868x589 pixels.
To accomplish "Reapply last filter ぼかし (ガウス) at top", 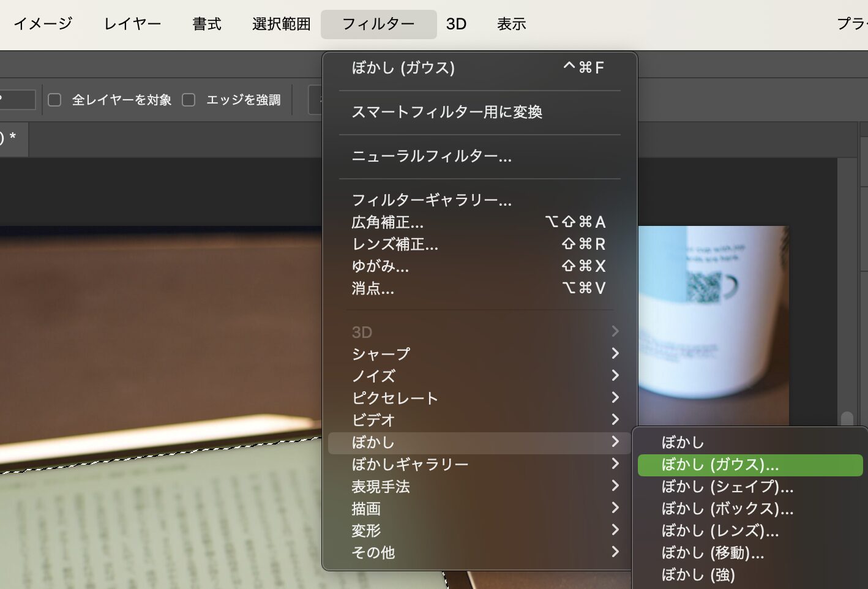I will pyautogui.click(x=479, y=67).
